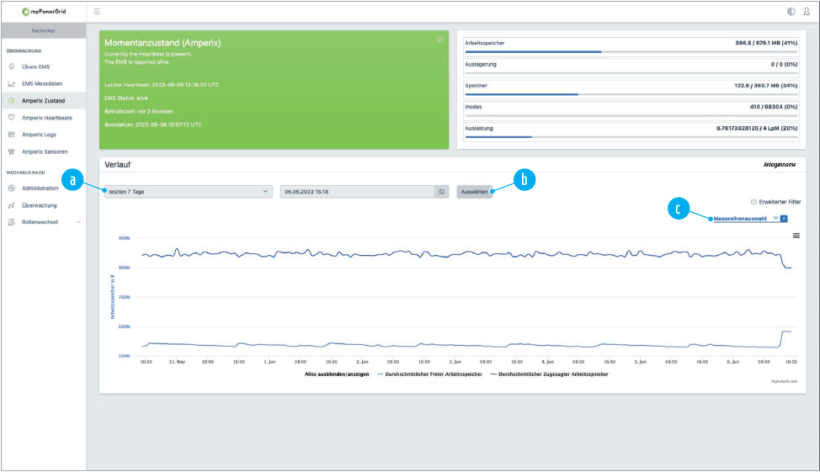Expand the Rollenwechsel sidebar item
This screenshot has height=472, width=820.
(x=44, y=221)
